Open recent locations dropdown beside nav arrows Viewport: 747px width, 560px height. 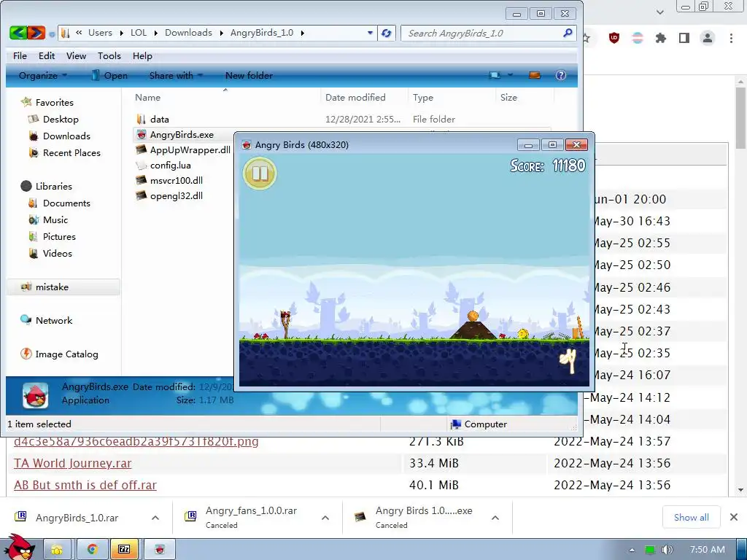tap(52, 34)
